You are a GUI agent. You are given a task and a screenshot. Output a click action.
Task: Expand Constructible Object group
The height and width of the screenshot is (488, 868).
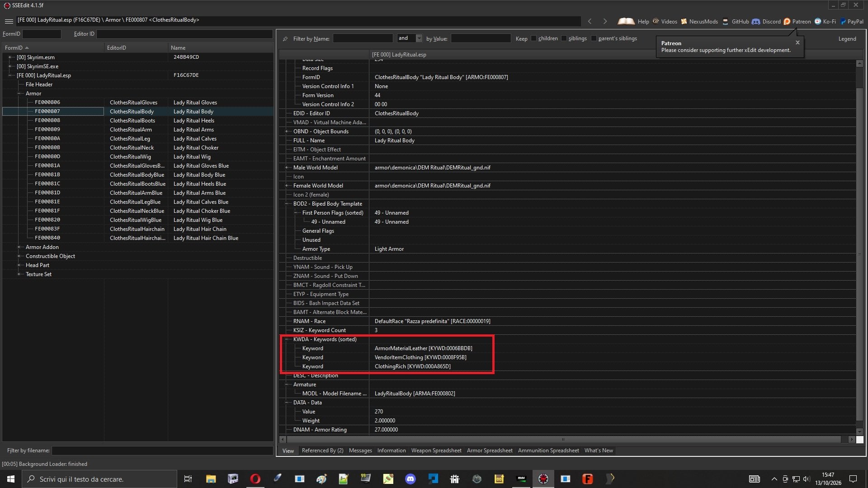click(x=19, y=256)
